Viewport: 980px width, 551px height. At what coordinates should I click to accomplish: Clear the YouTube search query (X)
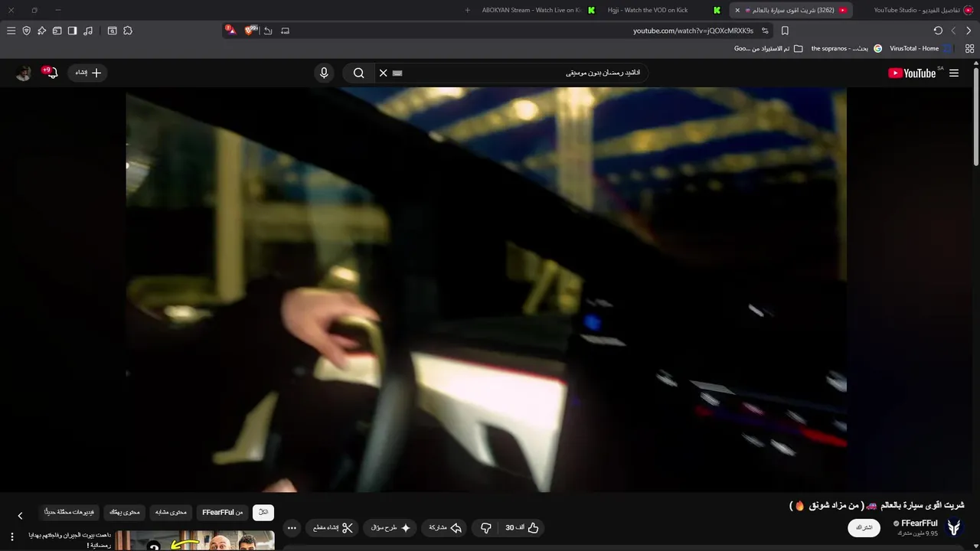point(384,73)
